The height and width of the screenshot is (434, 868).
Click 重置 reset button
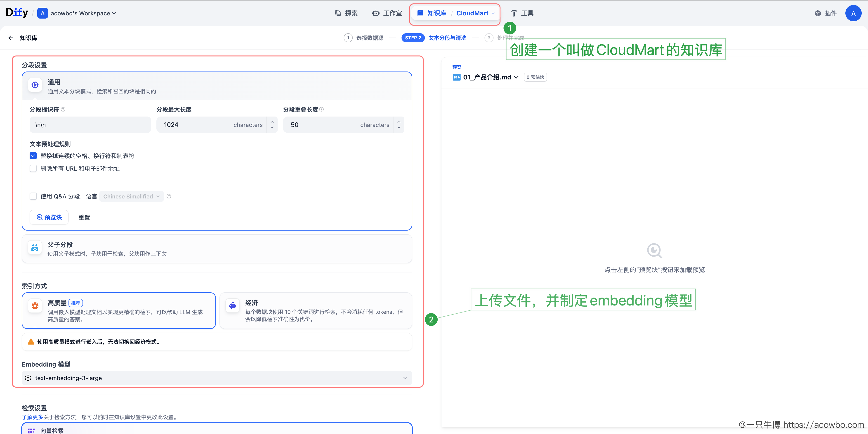(x=84, y=217)
